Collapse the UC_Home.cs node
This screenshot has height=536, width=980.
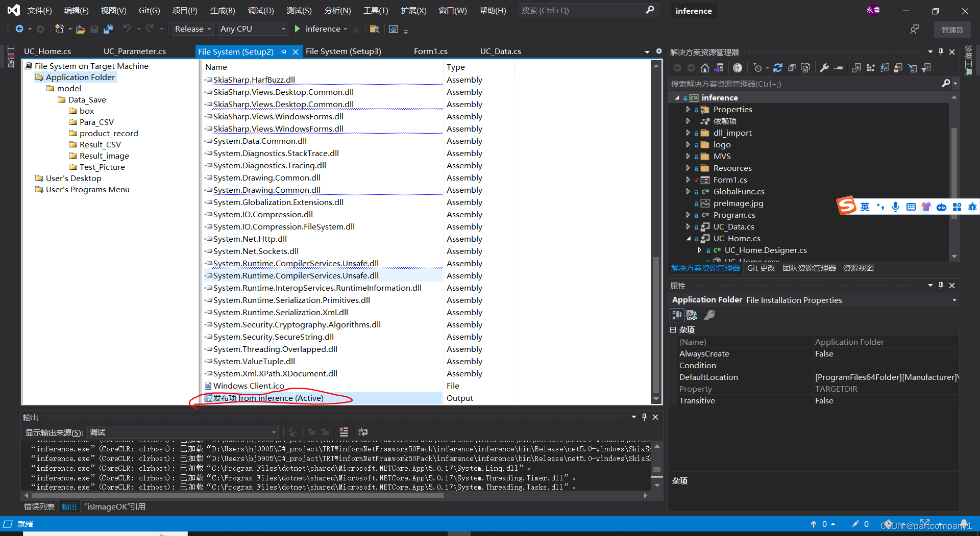point(688,238)
